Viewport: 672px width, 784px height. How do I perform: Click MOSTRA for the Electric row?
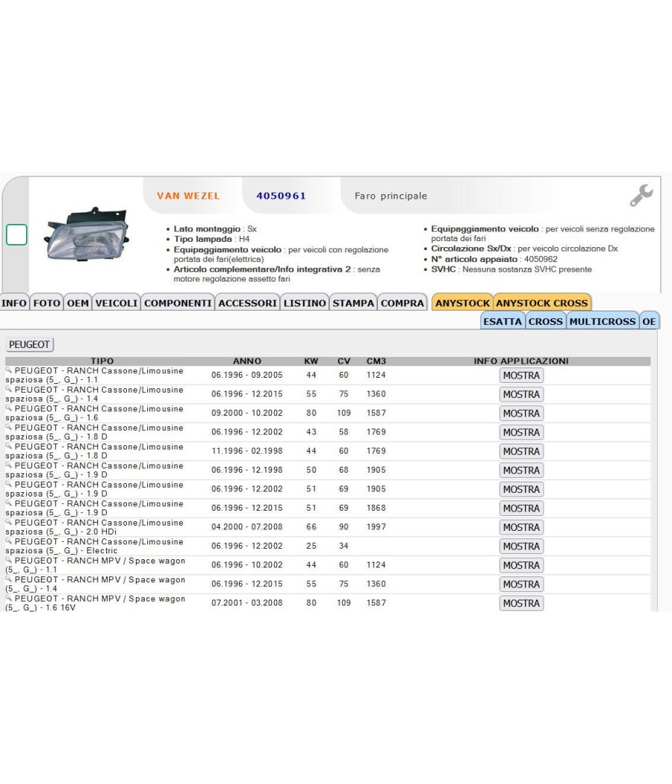point(521,547)
